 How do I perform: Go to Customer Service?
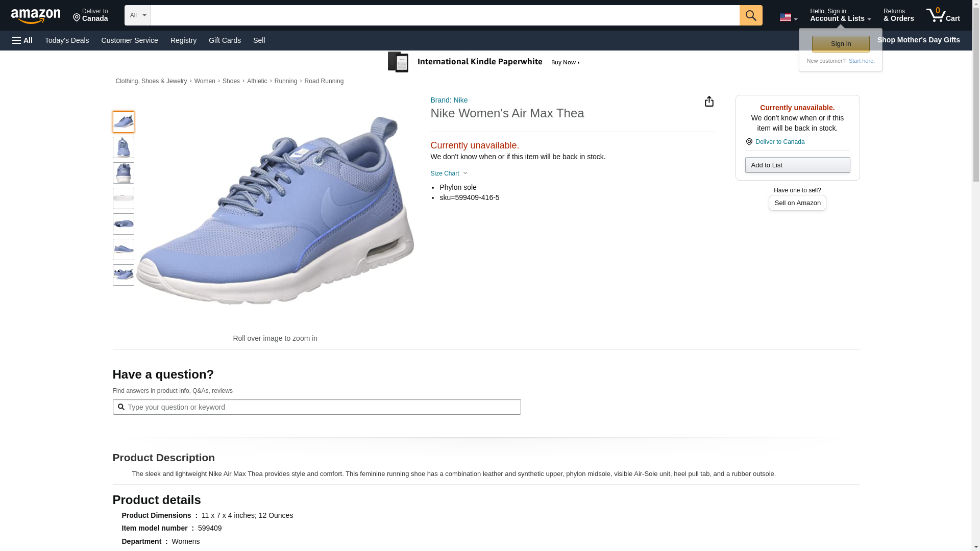click(130, 40)
